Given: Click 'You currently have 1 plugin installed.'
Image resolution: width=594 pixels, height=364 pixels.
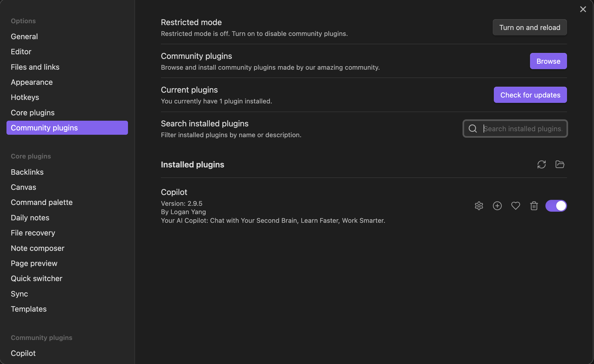Looking at the screenshot, I should pos(216,101).
